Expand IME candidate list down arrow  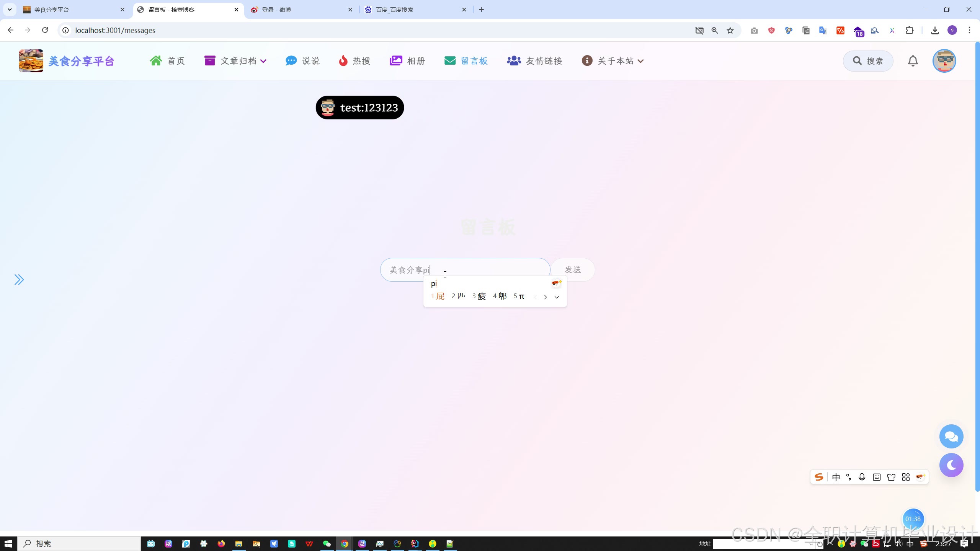point(557,297)
